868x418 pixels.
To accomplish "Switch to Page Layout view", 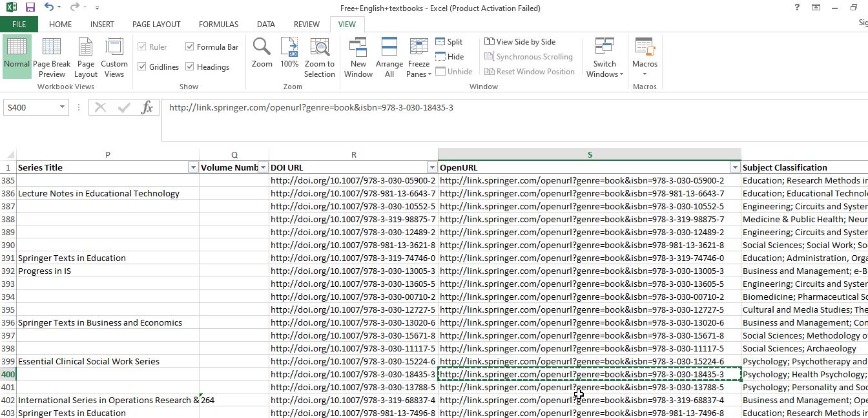I will pos(86,57).
